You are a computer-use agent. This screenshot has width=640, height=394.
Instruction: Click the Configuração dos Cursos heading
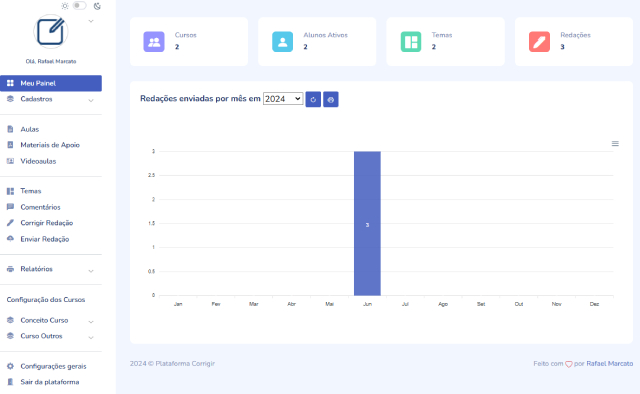(x=46, y=300)
